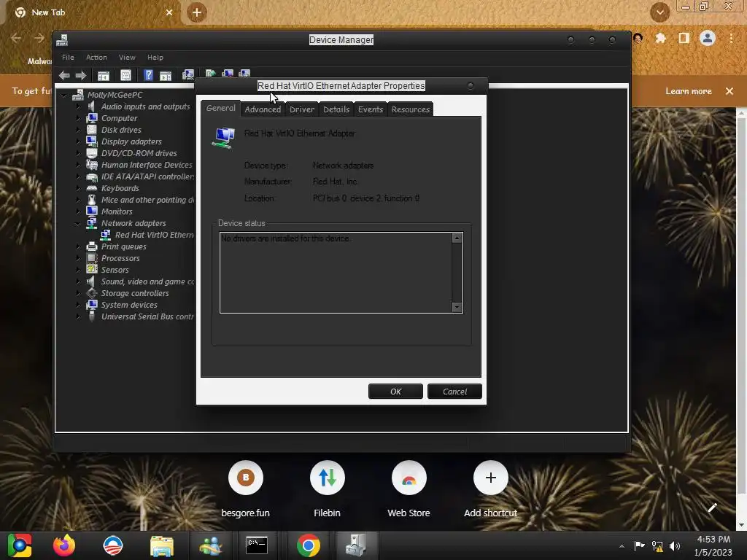
Task: Click the Scan for hardware changes toolbar icon
Action: [188, 75]
